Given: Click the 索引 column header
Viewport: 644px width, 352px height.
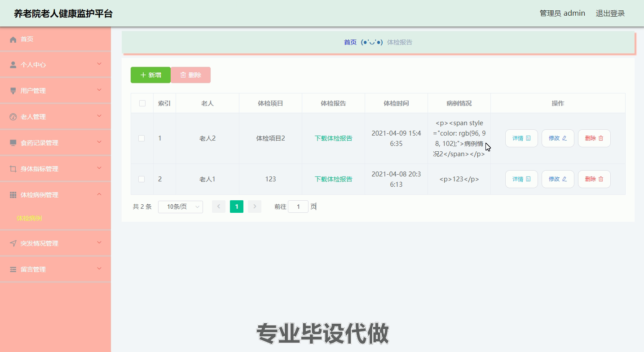Looking at the screenshot, I should click(x=164, y=103).
